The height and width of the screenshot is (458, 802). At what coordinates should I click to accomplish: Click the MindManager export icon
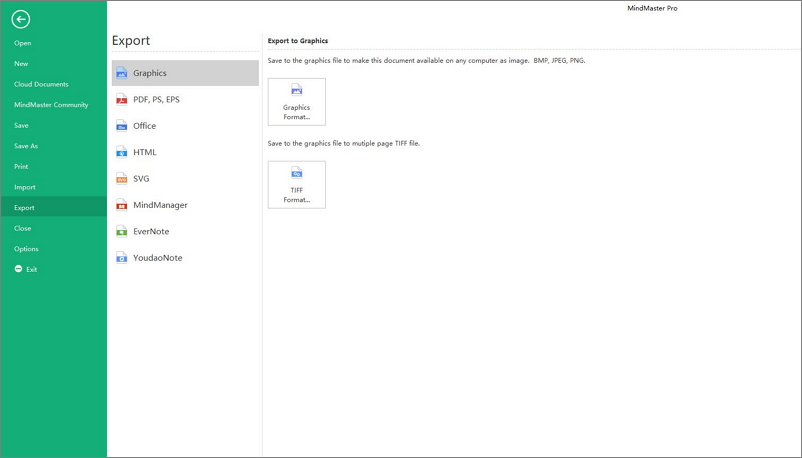122,205
